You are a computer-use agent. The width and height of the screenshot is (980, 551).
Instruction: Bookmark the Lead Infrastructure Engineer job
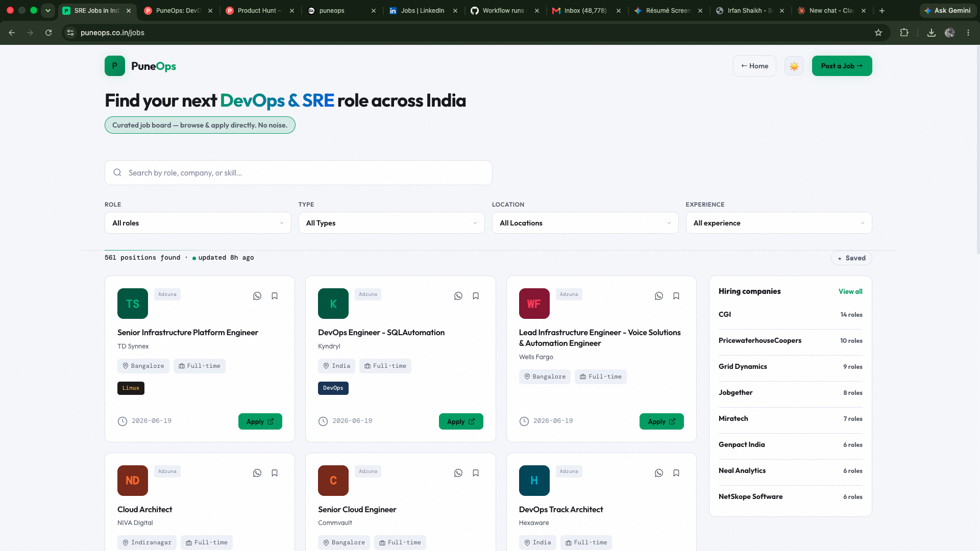pyautogui.click(x=676, y=296)
